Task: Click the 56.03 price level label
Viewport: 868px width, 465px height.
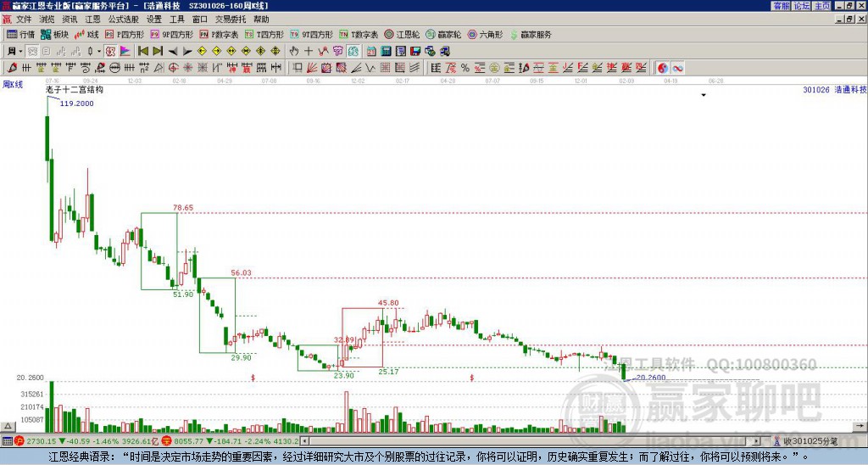Action: point(241,272)
